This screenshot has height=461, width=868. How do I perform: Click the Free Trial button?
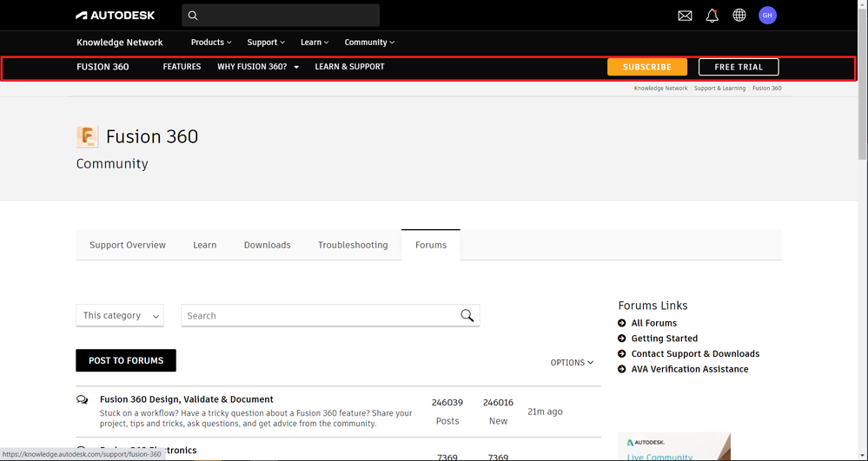click(x=739, y=67)
